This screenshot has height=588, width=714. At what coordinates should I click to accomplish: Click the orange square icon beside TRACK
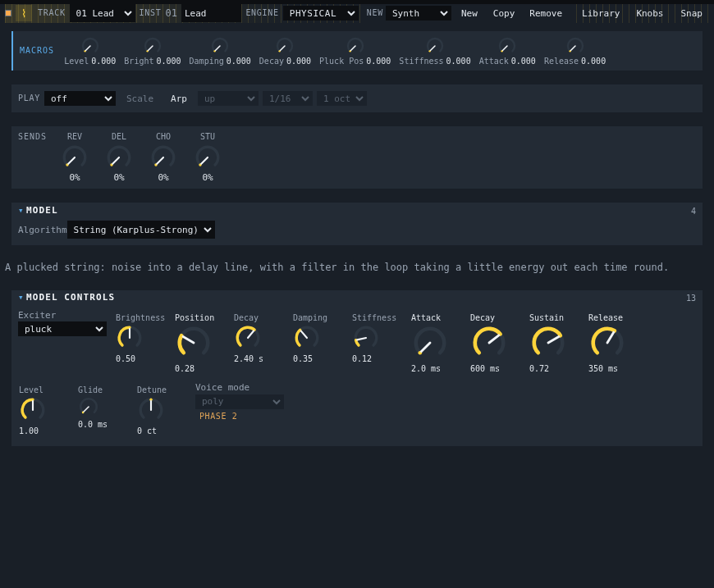[8, 13]
